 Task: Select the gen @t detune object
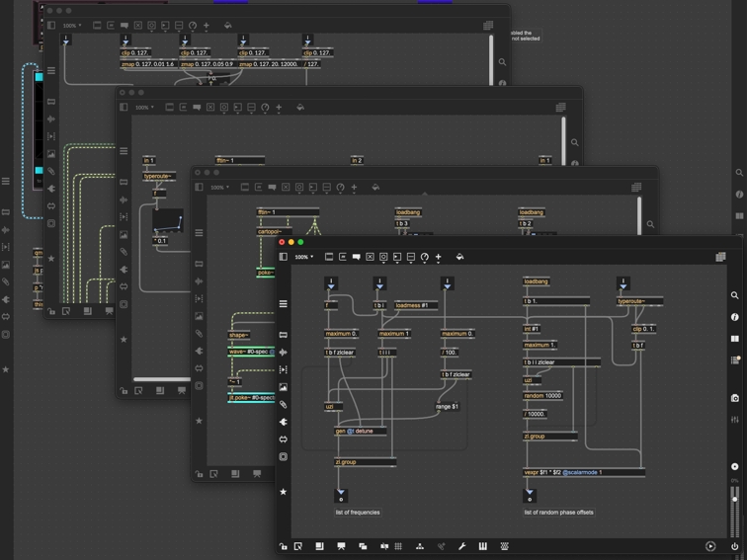(x=360, y=431)
